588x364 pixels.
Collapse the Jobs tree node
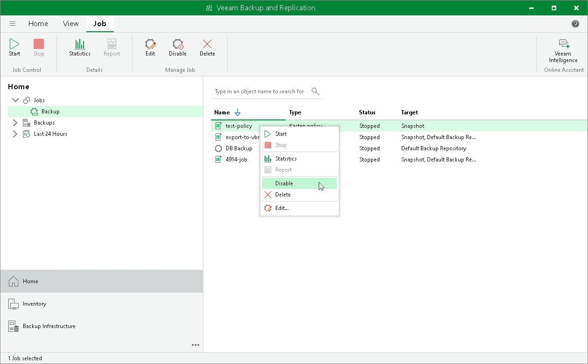(15, 100)
